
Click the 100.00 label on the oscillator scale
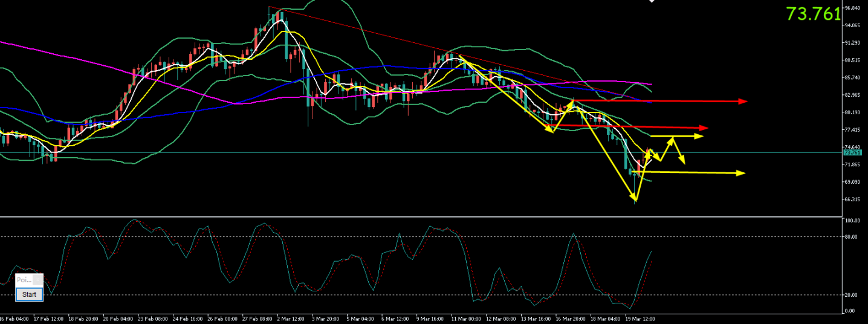(852, 221)
